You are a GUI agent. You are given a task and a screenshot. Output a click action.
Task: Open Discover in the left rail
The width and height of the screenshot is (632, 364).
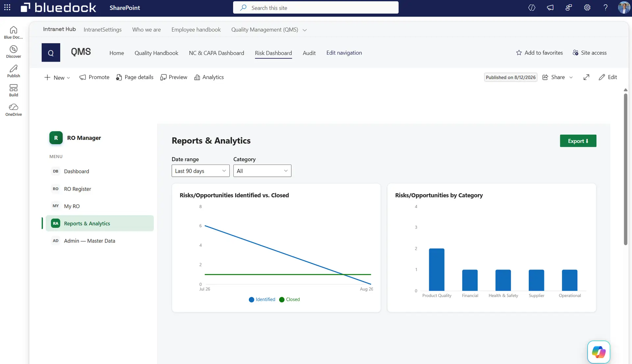click(x=13, y=52)
